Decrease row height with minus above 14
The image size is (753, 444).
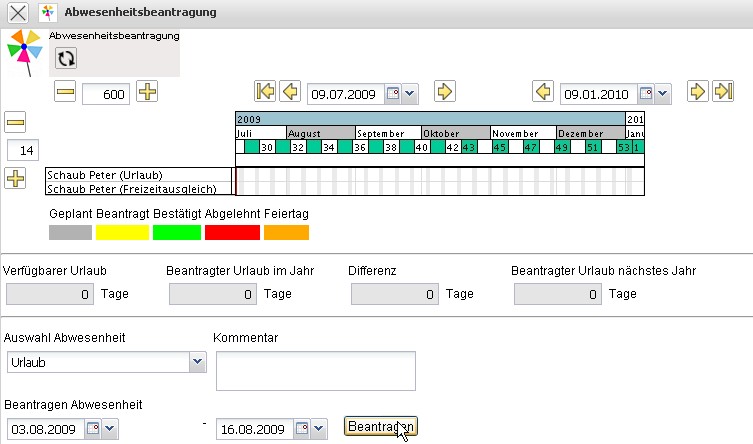(15, 122)
